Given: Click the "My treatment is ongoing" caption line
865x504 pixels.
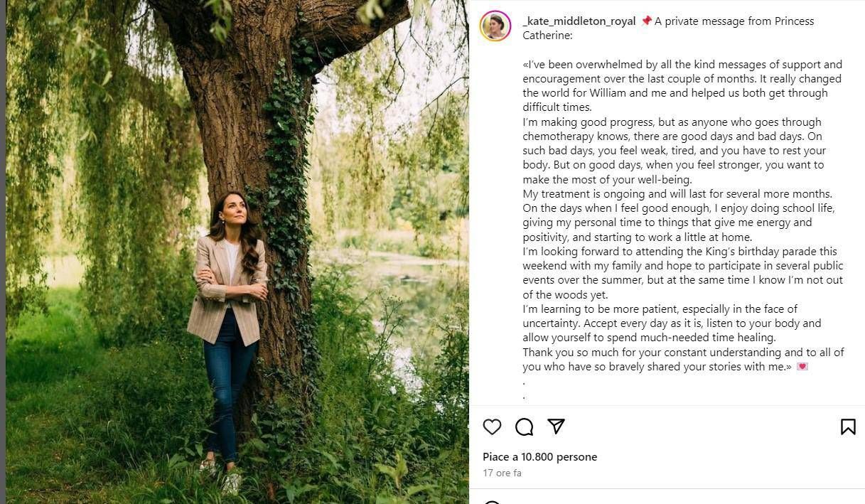Looking at the screenshot, I should click(x=677, y=194).
